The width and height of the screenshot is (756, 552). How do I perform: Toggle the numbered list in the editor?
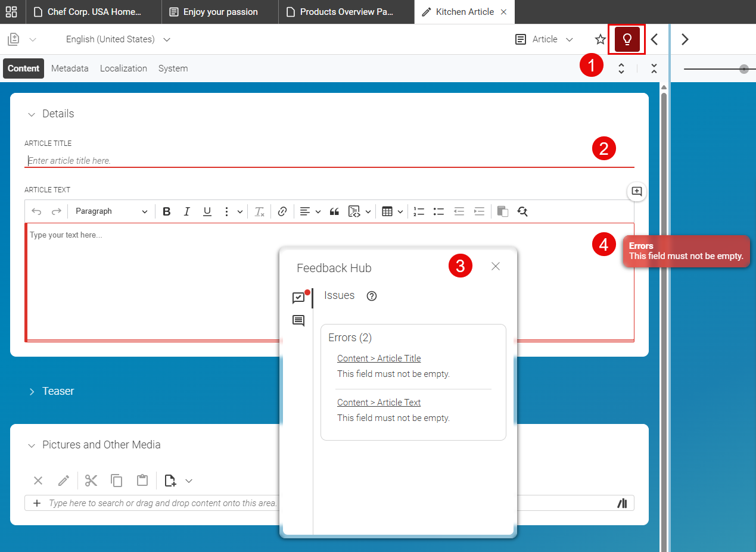[x=418, y=211]
